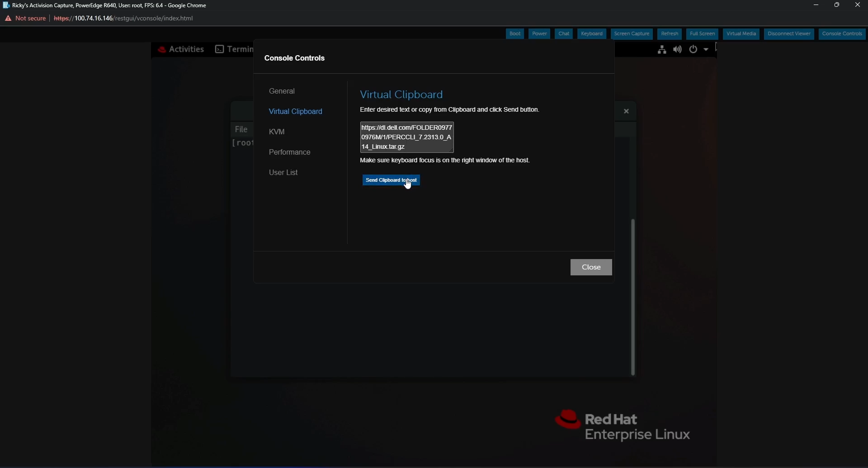Image resolution: width=868 pixels, height=468 pixels.
Task: Close the Console Controls dialog
Action: 591,267
